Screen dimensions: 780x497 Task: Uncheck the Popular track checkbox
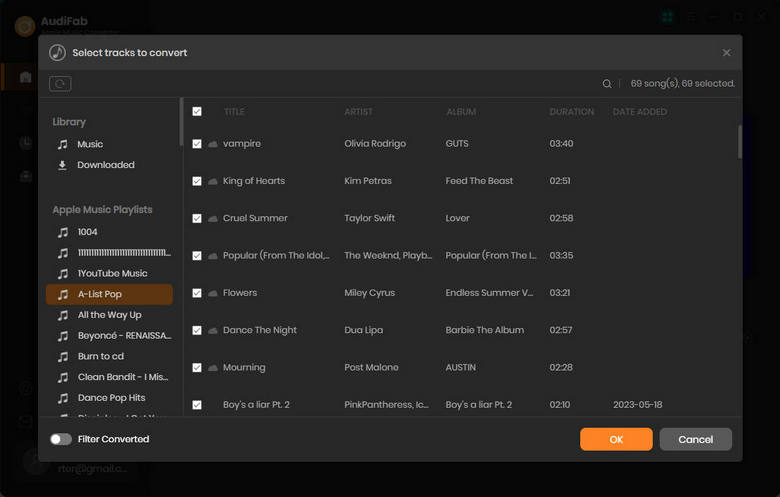pos(197,256)
